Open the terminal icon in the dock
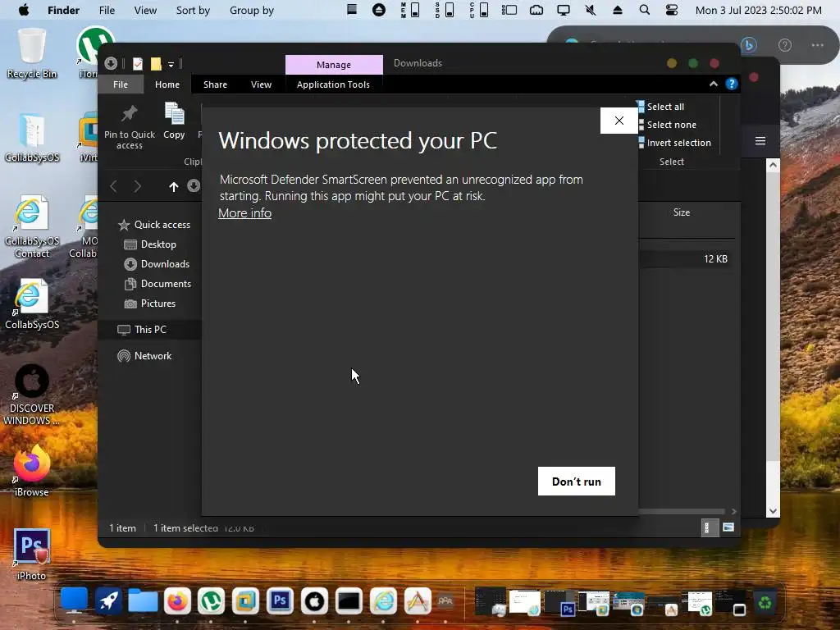Viewport: 840px width, 630px height. (x=349, y=600)
